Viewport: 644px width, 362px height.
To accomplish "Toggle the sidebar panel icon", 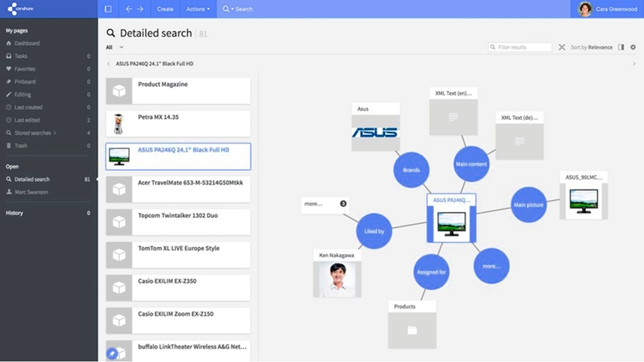I will [x=108, y=8].
